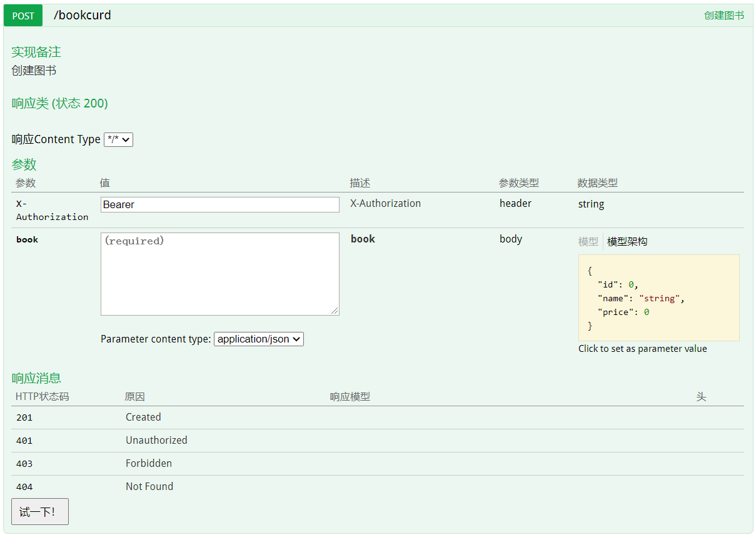Click the JSON example box to set parameter value

(659, 297)
